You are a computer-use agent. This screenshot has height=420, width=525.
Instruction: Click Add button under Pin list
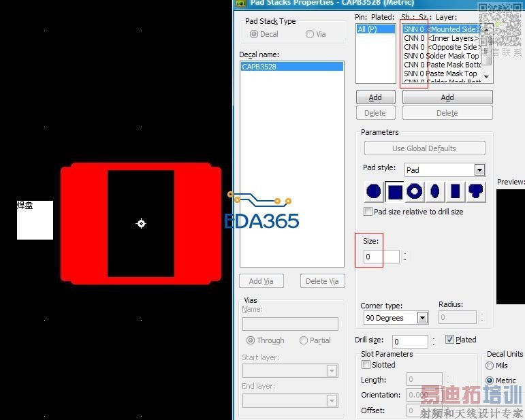pyautogui.click(x=376, y=97)
